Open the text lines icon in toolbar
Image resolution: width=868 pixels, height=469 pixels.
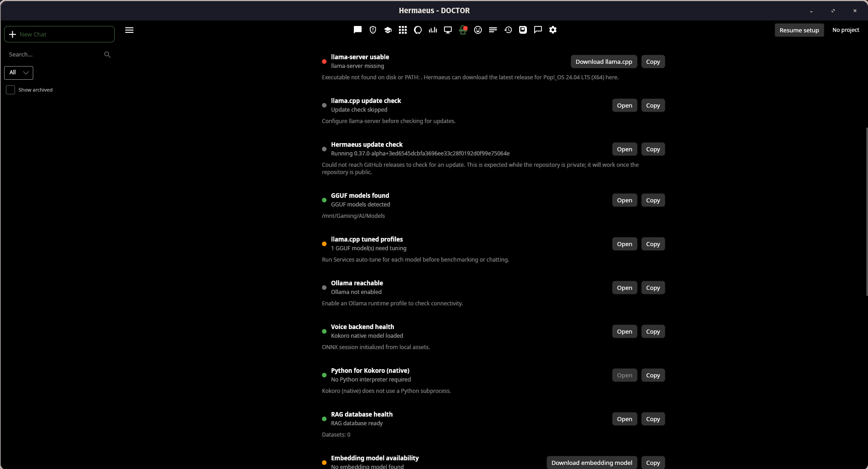pyautogui.click(x=493, y=30)
